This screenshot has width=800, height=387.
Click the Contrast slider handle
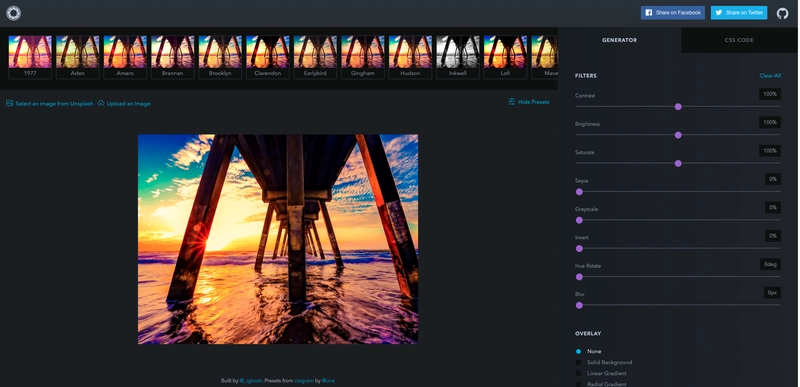[x=678, y=107]
